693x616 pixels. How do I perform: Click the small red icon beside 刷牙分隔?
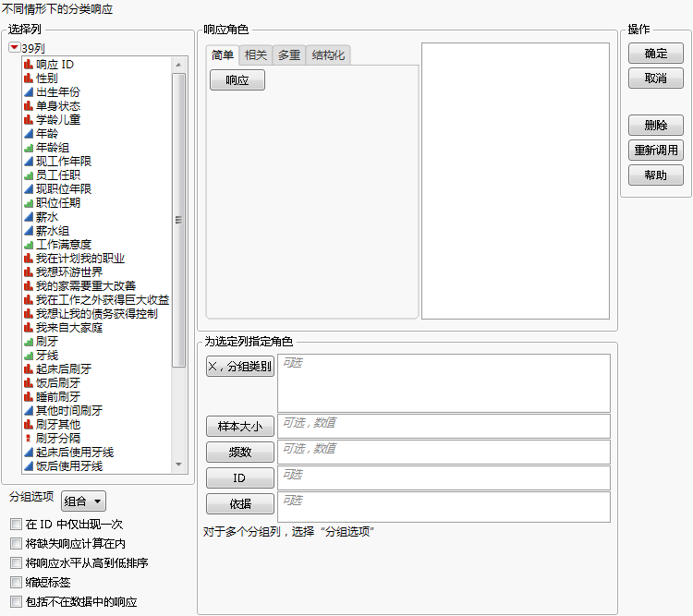click(29, 439)
